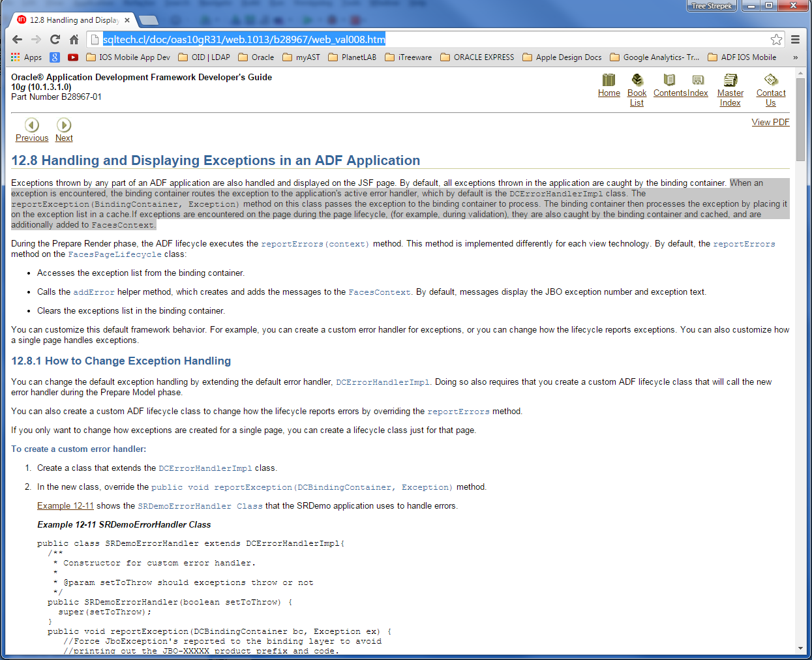Click the 'To create a custom error handler:' text
The width and height of the screenshot is (812, 660).
click(x=79, y=449)
